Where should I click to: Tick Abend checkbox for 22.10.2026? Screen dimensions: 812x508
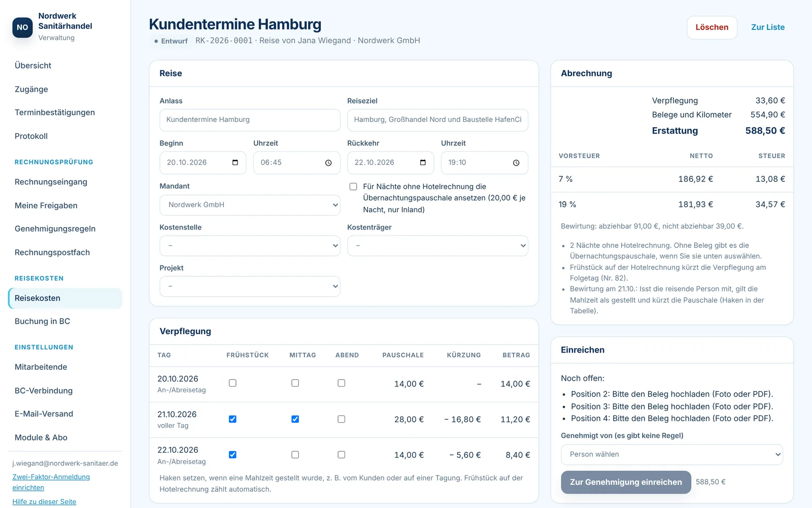[x=342, y=455]
